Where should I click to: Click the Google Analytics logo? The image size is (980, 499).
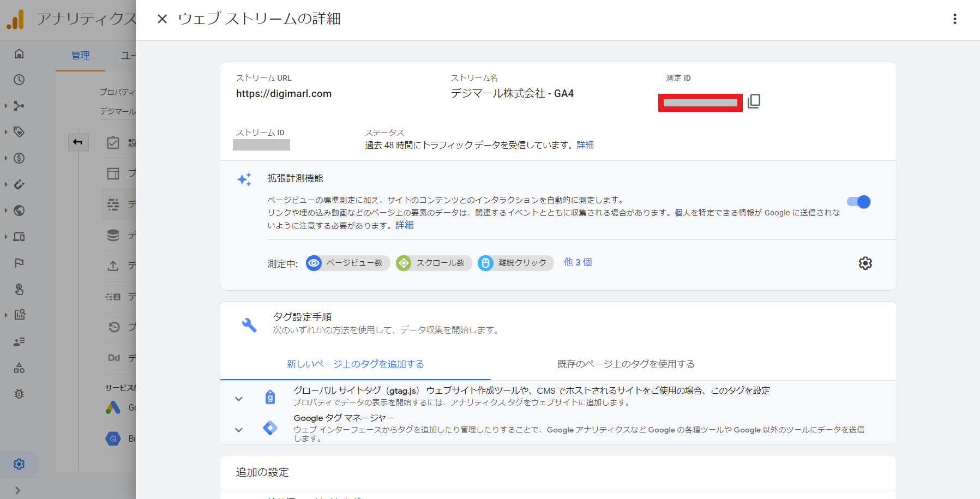click(15, 20)
